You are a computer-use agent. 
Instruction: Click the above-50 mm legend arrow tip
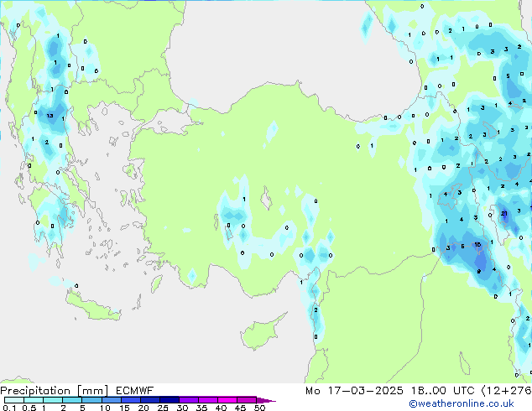coord(266,400)
